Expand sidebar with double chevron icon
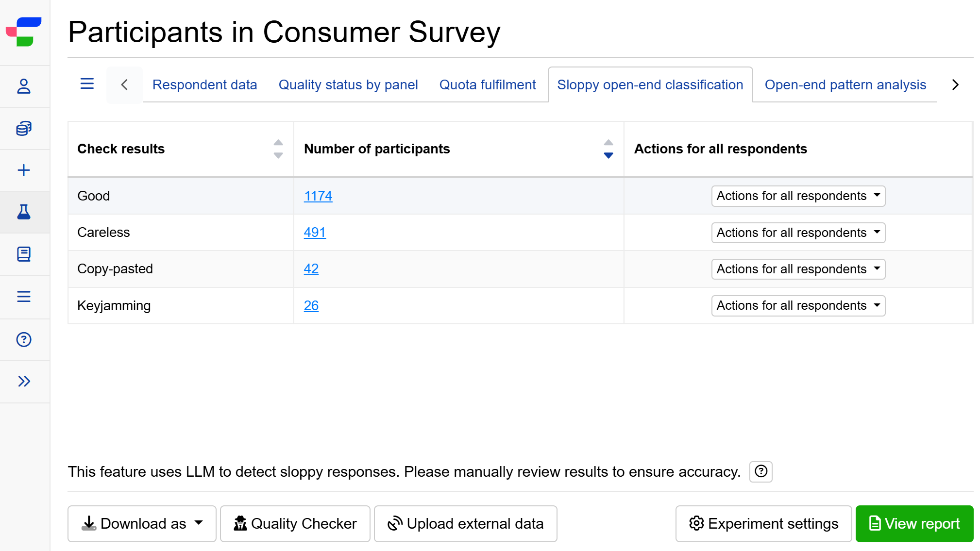Image resolution: width=980 pixels, height=551 pixels. point(24,382)
